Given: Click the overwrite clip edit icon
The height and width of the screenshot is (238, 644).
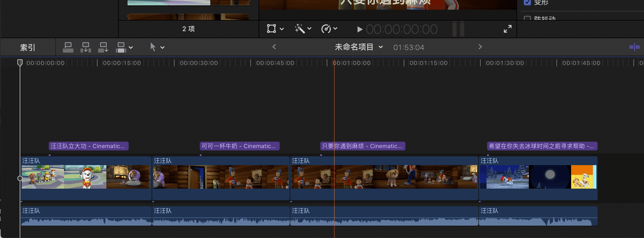Looking at the screenshot, I should coord(121,47).
